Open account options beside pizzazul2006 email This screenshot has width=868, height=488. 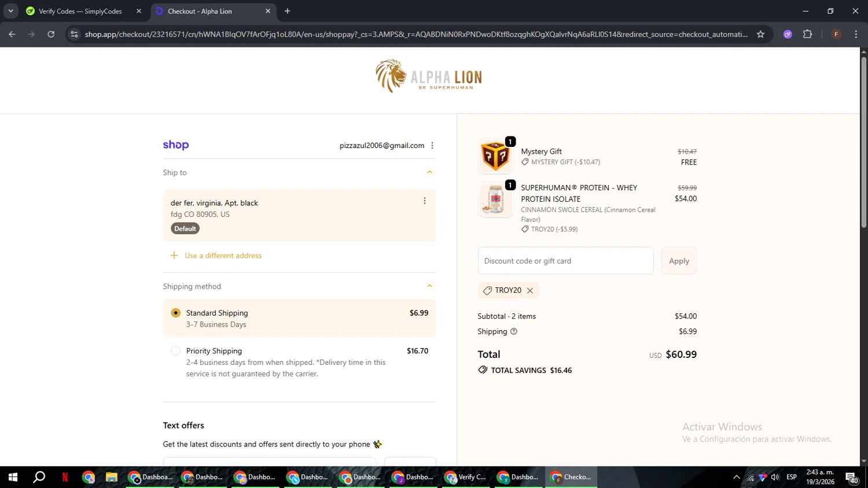click(432, 146)
